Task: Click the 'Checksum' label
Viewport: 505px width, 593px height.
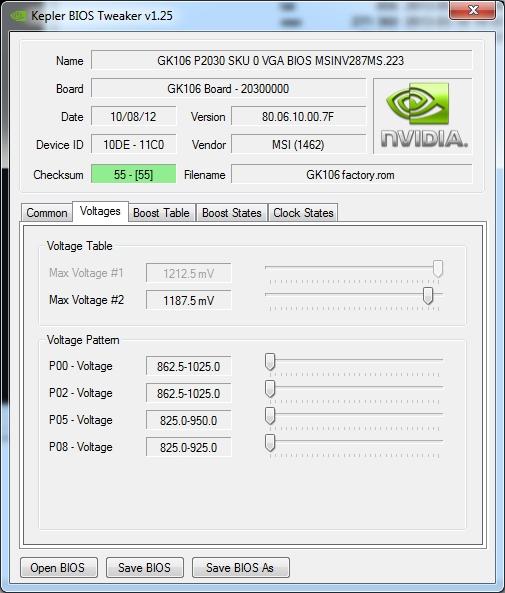Action: (x=59, y=175)
